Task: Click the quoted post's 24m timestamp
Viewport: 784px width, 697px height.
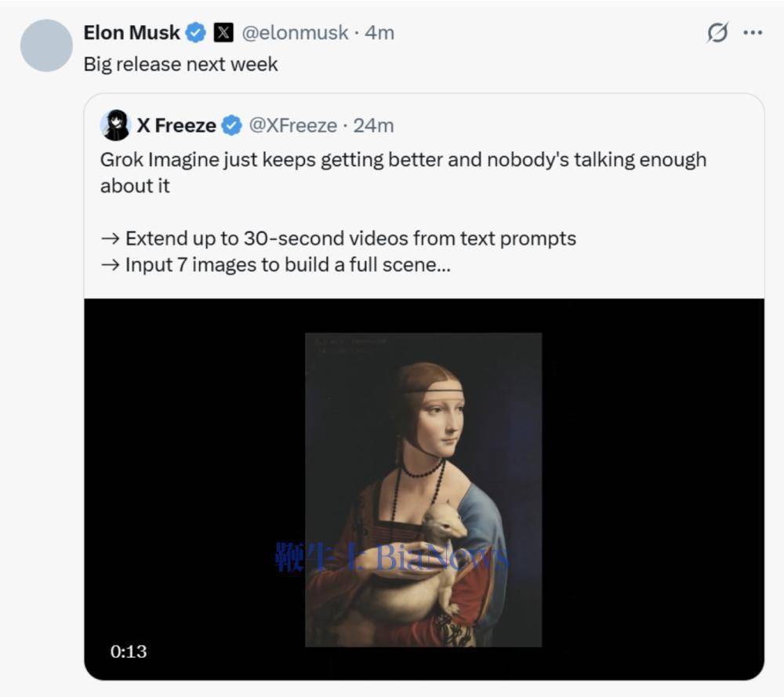Action: click(374, 125)
